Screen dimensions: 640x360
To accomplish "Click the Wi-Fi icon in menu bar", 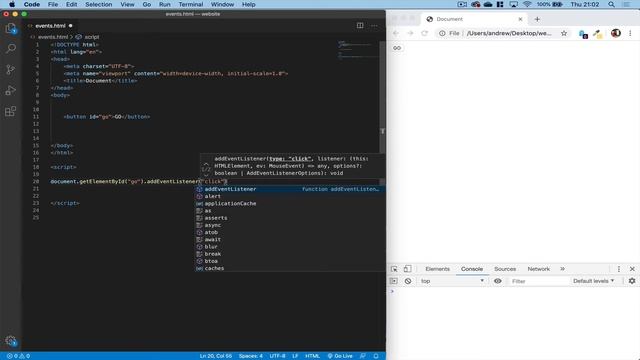I will 527,4.
